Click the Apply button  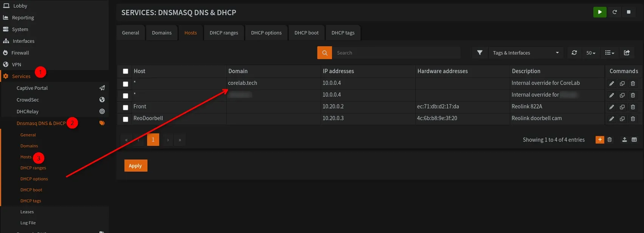[135, 166]
